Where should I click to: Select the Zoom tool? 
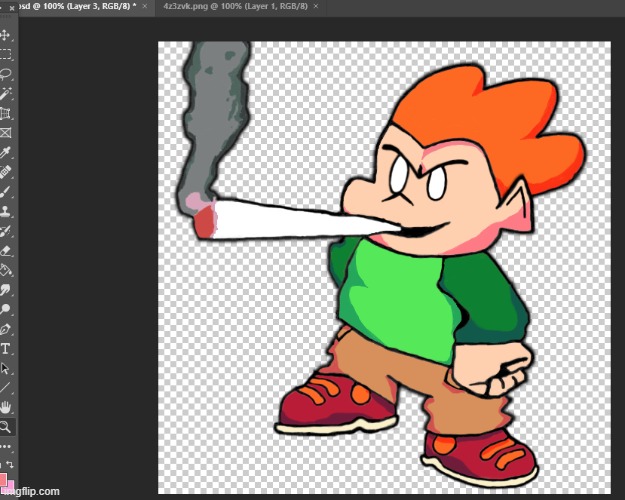(x=6, y=427)
